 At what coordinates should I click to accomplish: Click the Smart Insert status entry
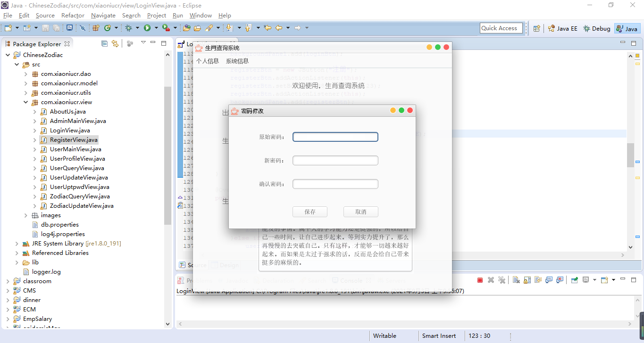tap(439, 336)
